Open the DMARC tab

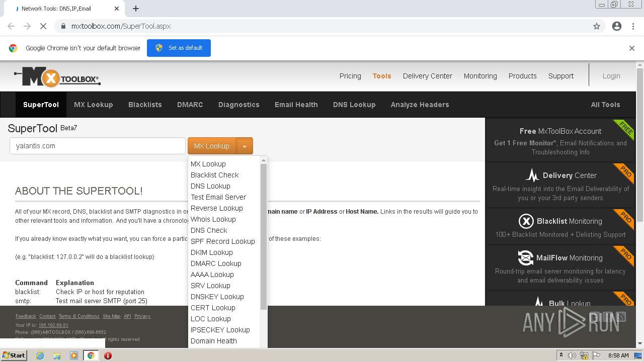coord(190,105)
